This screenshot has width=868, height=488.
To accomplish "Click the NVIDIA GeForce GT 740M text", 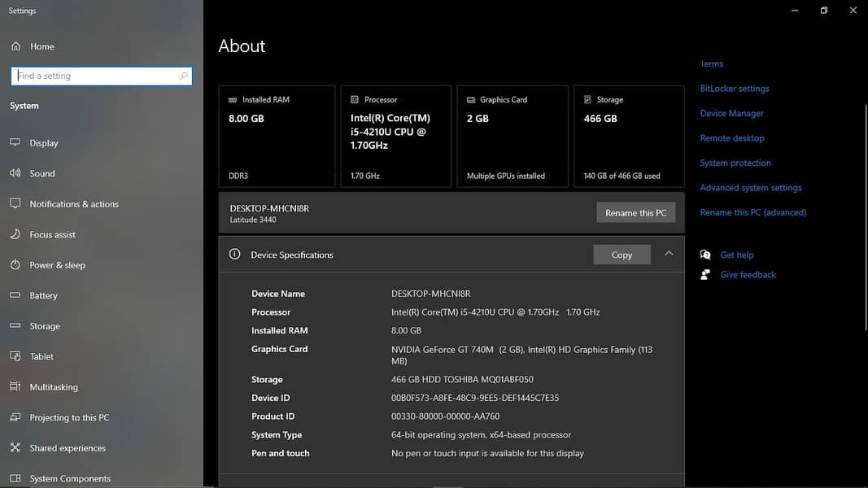I will [x=443, y=350].
